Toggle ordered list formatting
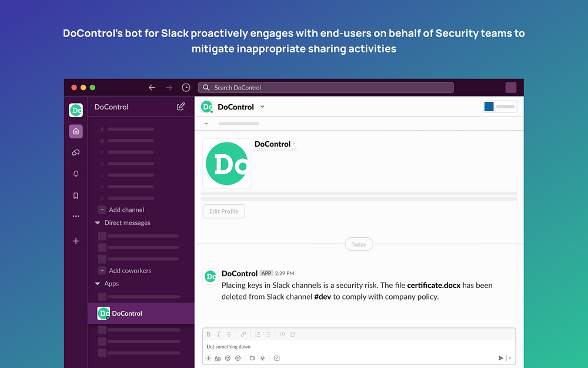The width and height of the screenshot is (588, 368). coord(258,334)
